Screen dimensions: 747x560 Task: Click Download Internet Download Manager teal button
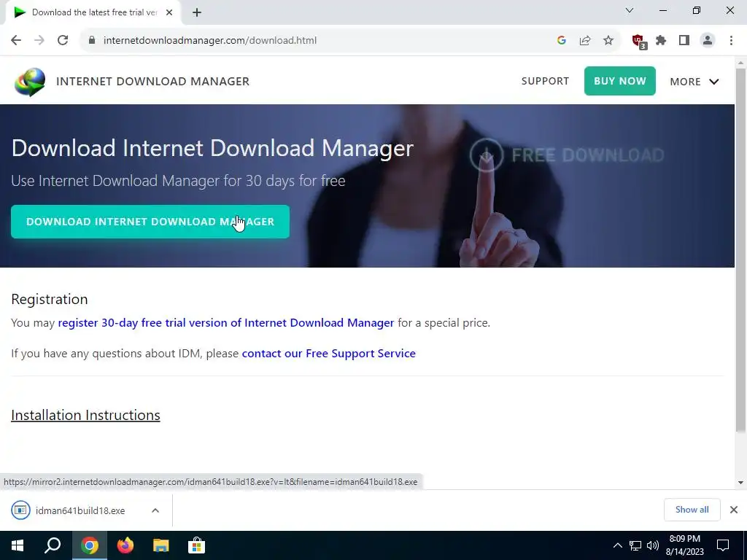point(150,222)
